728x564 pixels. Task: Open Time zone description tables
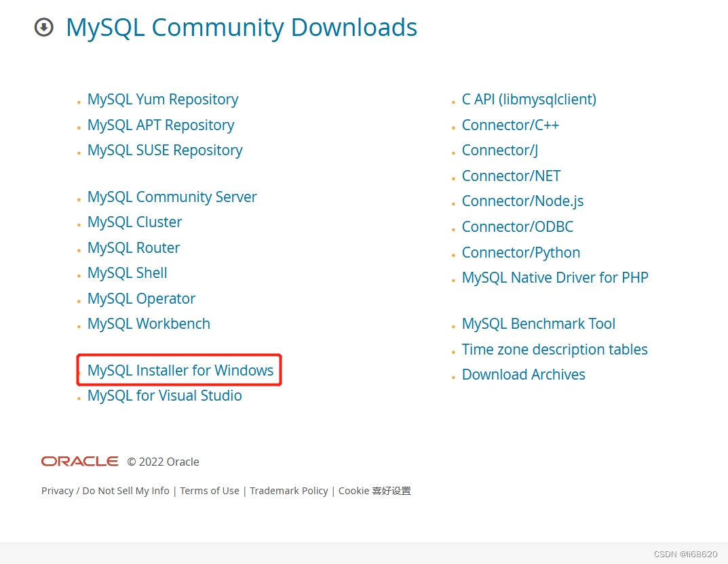pyautogui.click(x=554, y=349)
